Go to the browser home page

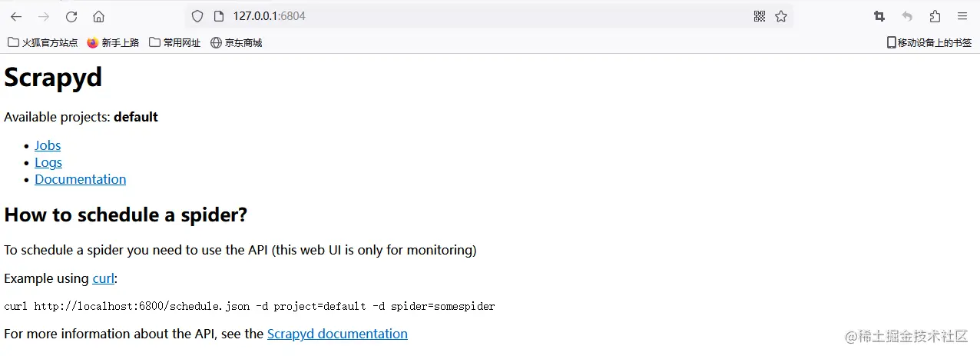pyautogui.click(x=98, y=16)
